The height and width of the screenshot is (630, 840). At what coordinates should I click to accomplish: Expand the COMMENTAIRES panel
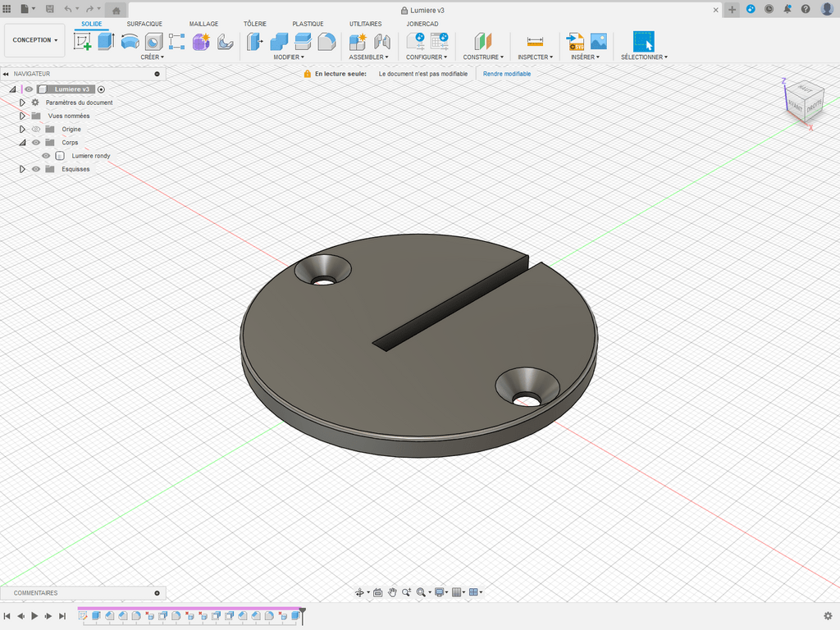(x=157, y=593)
